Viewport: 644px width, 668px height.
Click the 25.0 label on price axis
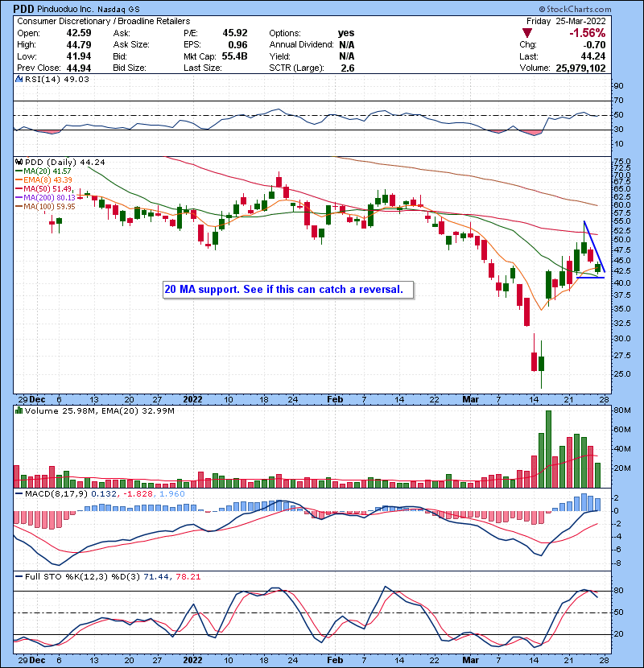[x=621, y=374]
